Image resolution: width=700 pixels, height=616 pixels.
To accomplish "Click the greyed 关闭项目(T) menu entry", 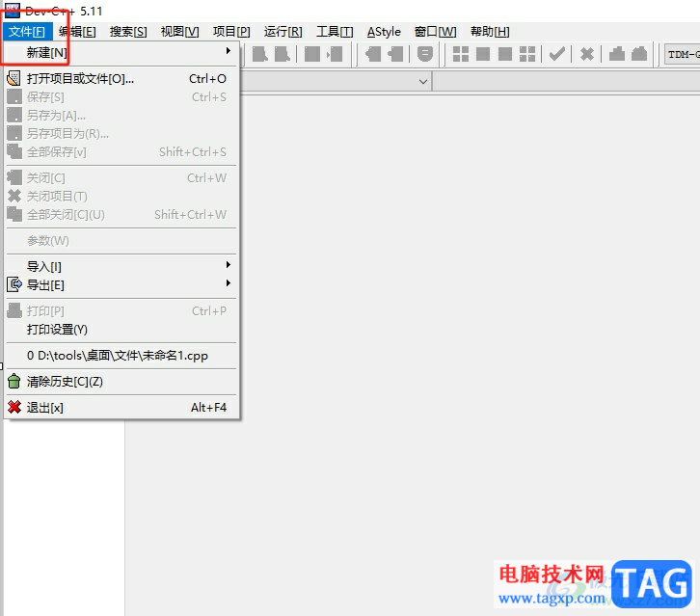I will pyautogui.click(x=121, y=197).
